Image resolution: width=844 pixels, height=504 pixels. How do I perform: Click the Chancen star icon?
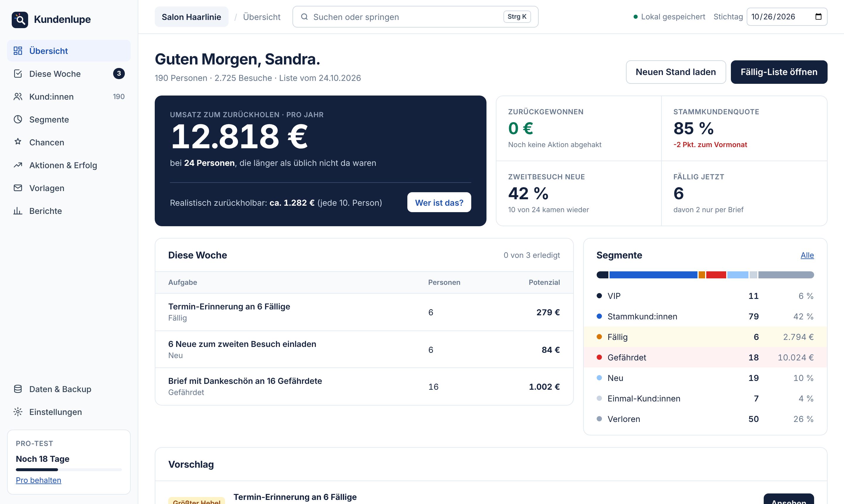click(x=18, y=142)
